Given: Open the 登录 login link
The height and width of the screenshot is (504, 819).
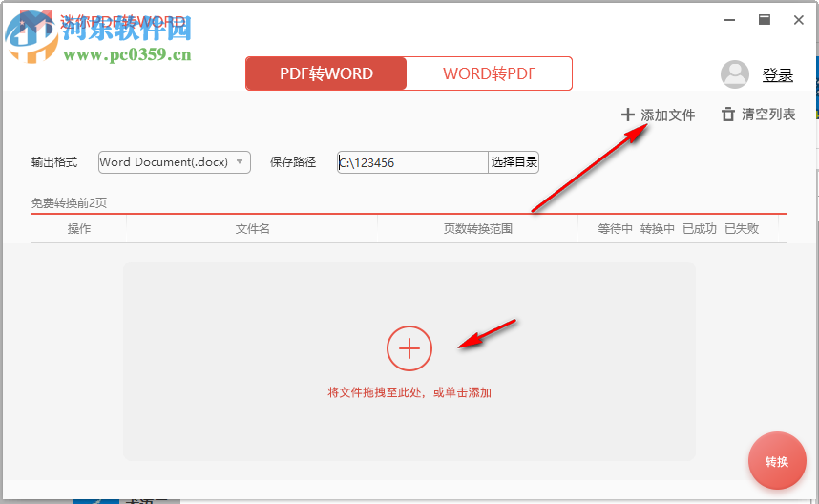Looking at the screenshot, I should point(778,75).
